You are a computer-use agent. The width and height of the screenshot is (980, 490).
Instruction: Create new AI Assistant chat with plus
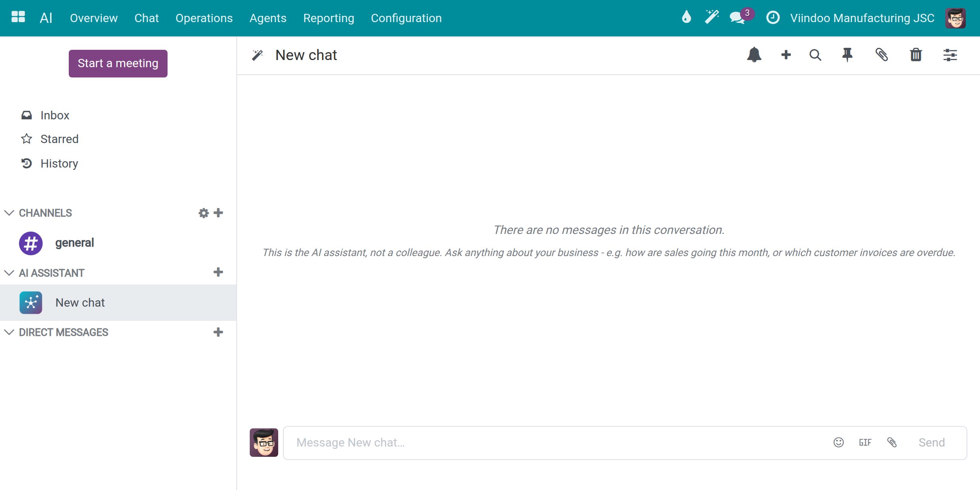pyautogui.click(x=218, y=272)
